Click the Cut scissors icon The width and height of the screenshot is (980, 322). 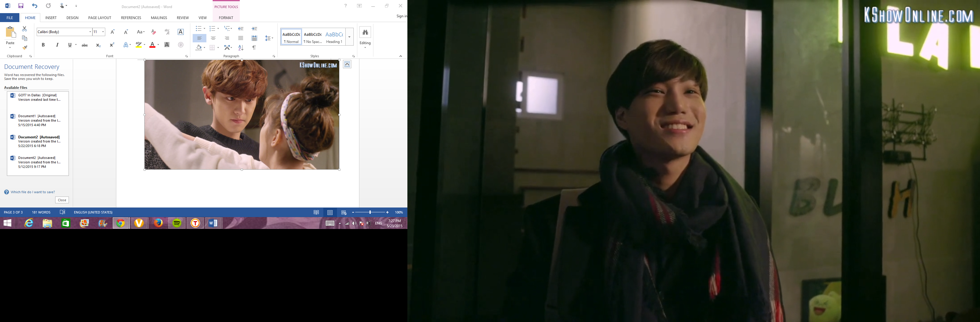pyautogui.click(x=24, y=29)
